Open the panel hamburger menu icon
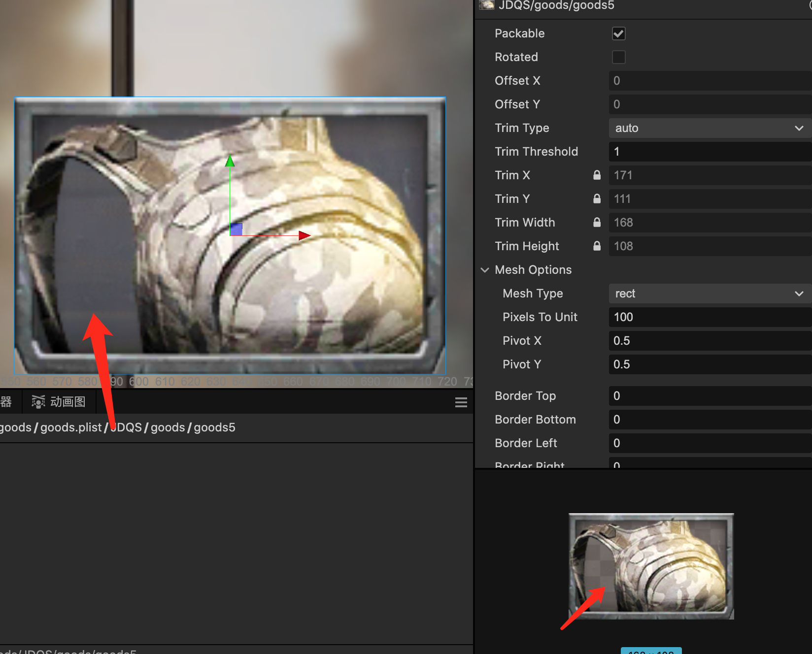 pyautogui.click(x=461, y=402)
